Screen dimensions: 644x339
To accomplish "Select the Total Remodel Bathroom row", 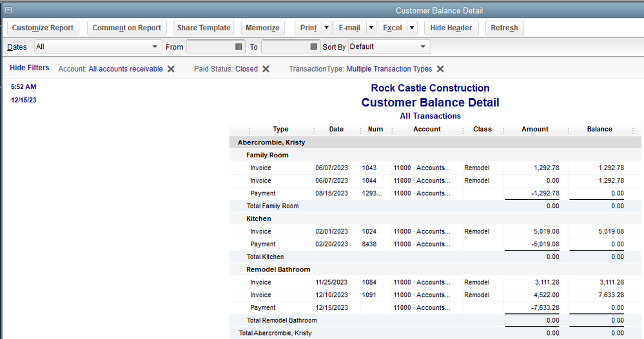I will pos(435,320).
